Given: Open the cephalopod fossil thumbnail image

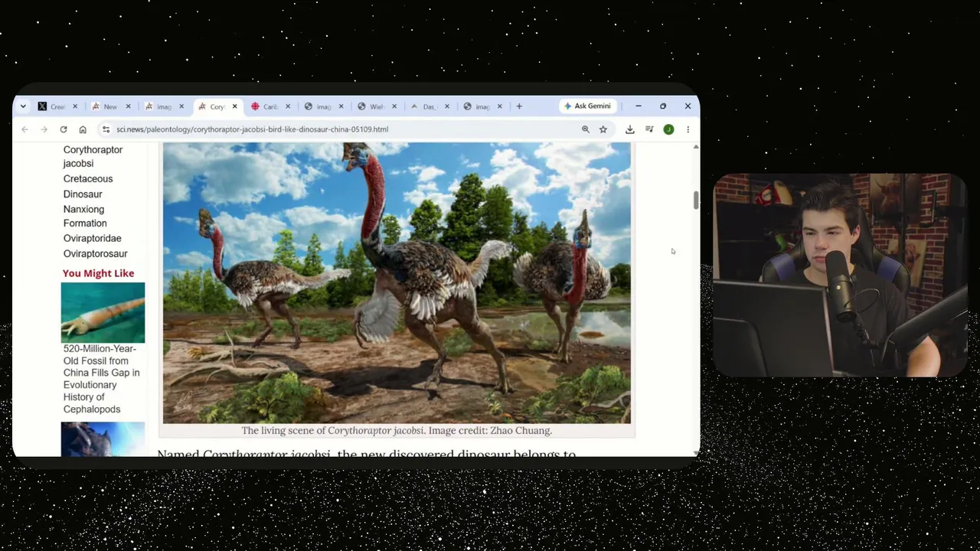Looking at the screenshot, I should 103,312.
